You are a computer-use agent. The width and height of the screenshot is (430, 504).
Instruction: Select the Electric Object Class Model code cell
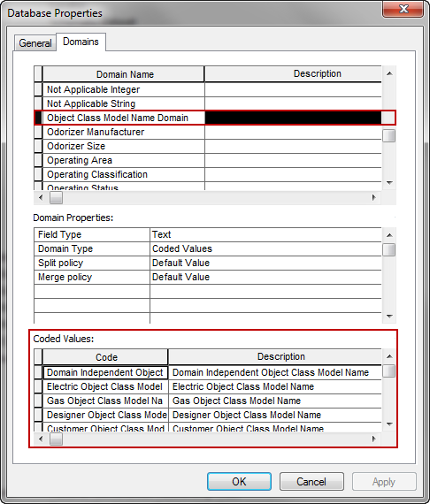pos(105,386)
